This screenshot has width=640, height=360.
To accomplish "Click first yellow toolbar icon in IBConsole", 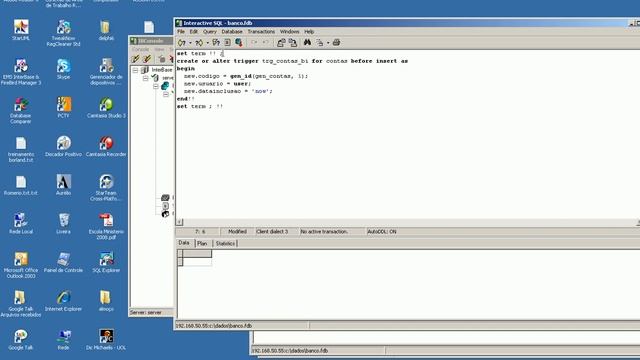I will [x=136, y=59].
